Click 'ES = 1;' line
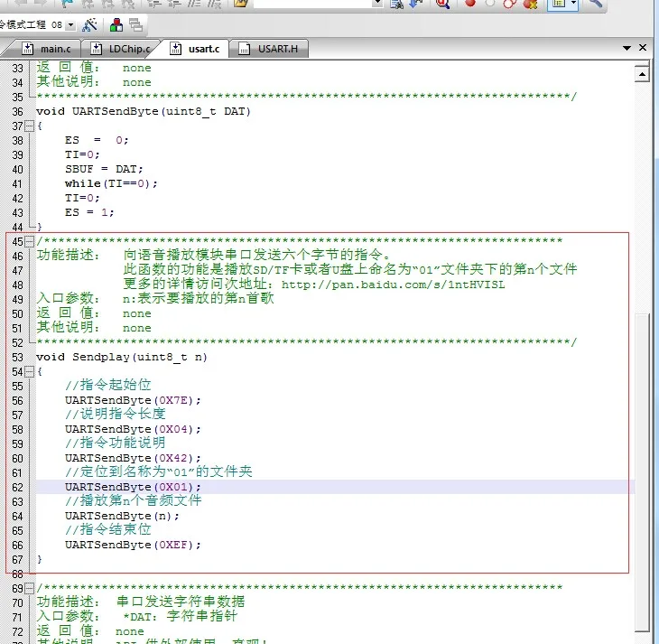Image resolution: width=659 pixels, height=644 pixels. tap(89, 212)
